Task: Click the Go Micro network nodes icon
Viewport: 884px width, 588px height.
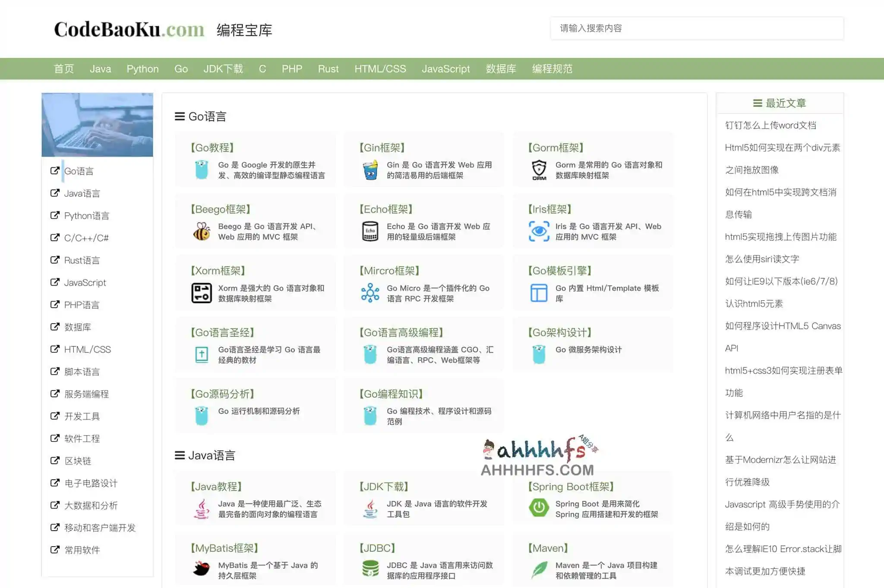Action: point(369,293)
